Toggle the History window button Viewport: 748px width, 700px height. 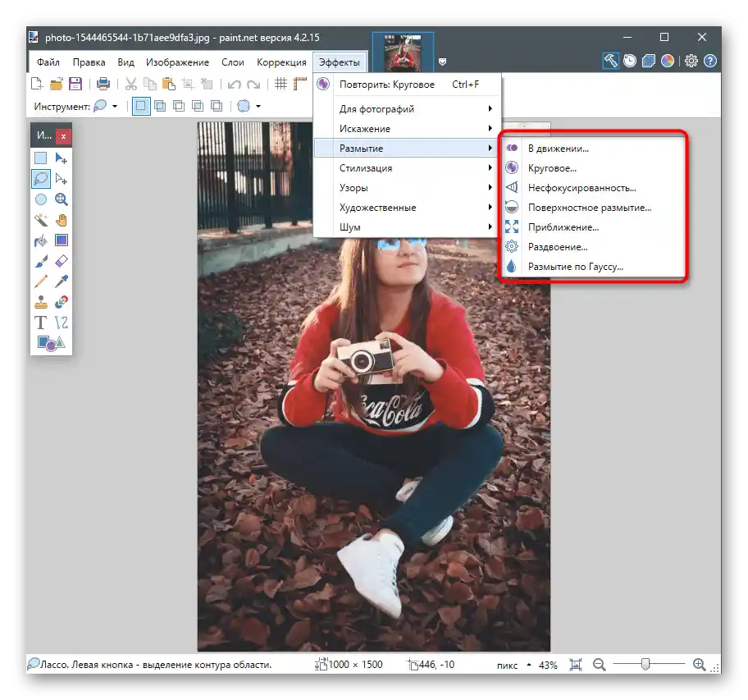(x=630, y=61)
